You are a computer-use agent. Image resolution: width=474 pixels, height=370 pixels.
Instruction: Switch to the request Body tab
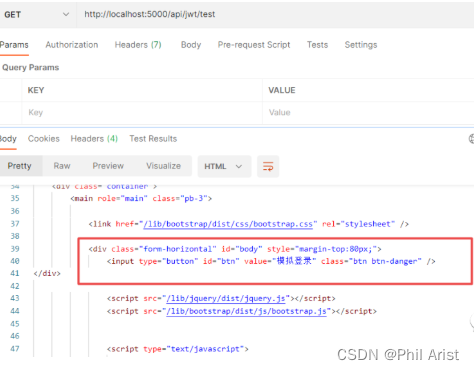coord(191,45)
